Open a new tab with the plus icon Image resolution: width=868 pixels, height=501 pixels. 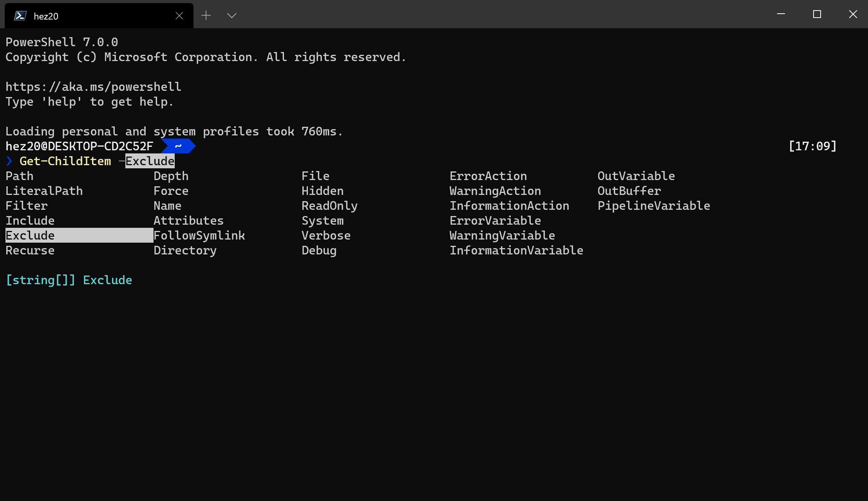pos(206,15)
